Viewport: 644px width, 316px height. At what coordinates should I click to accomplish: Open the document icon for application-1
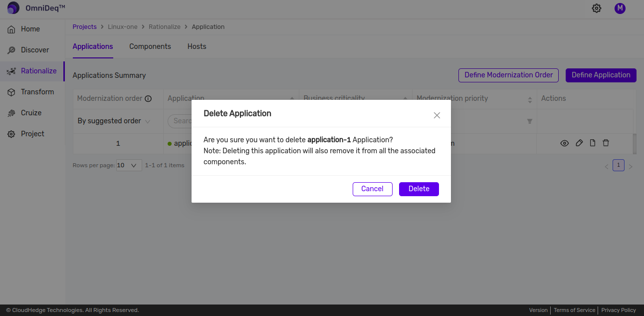593,143
